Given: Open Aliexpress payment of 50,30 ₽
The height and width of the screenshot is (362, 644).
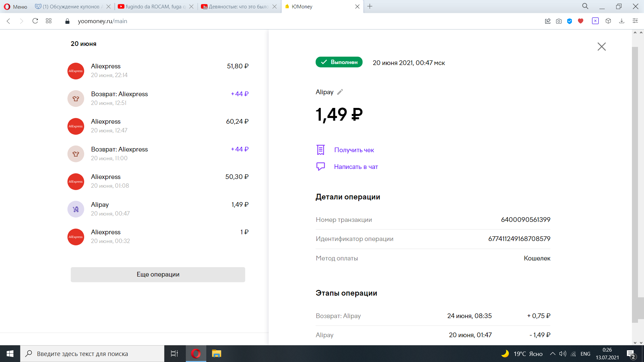Looking at the screenshot, I should 158,181.
